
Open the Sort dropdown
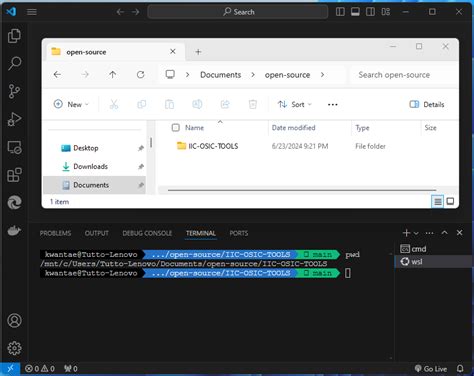pos(295,104)
